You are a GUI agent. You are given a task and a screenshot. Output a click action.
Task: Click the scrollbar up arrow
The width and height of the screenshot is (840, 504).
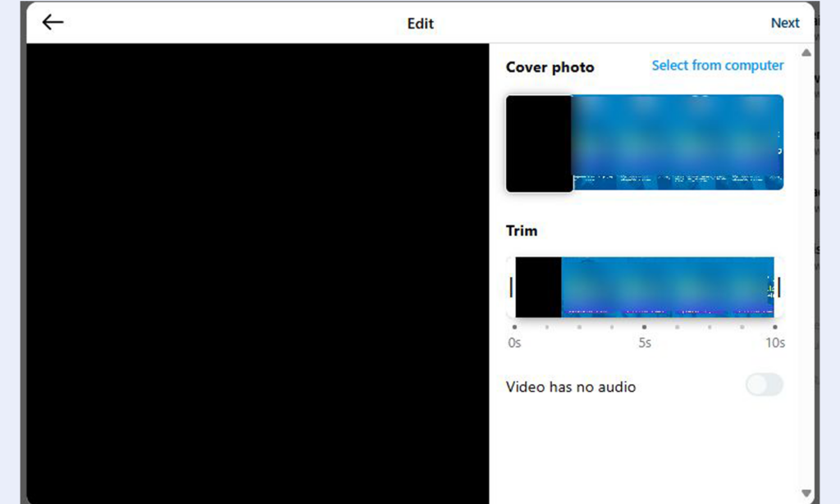pyautogui.click(x=806, y=53)
